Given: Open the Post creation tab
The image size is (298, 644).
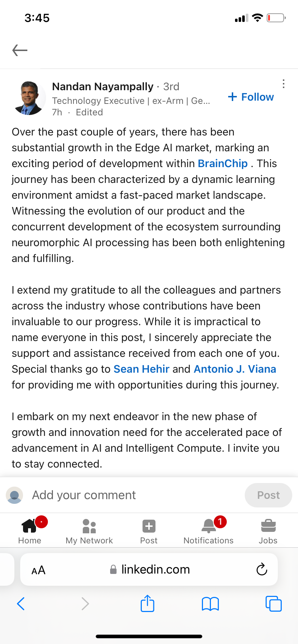Looking at the screenshot, I should point(149,531).
